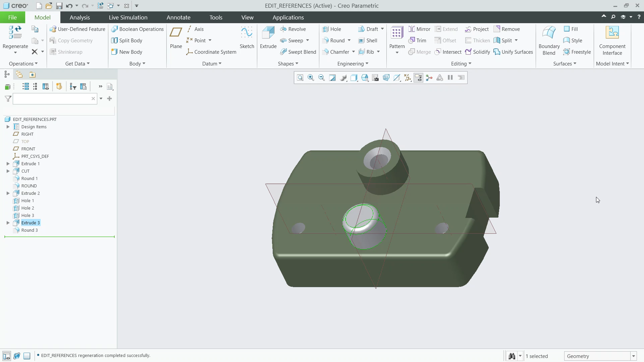Click the Intersect button
This screenshot has height=362, width=644.
click(x=448, y=52)
